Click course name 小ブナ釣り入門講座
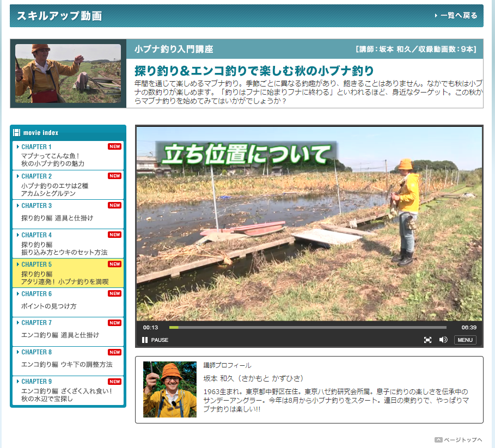This screenshot has height=448, width=495. tap(174, 49)
